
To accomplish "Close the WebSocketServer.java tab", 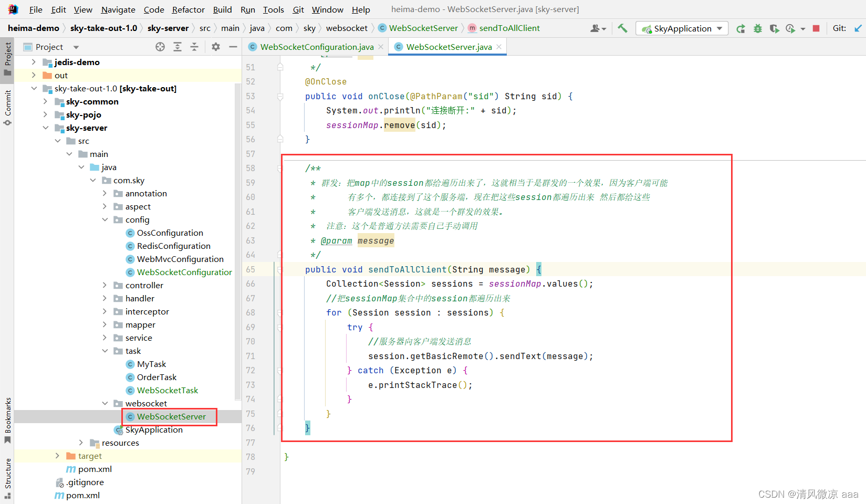I will [x=499, y=47].
